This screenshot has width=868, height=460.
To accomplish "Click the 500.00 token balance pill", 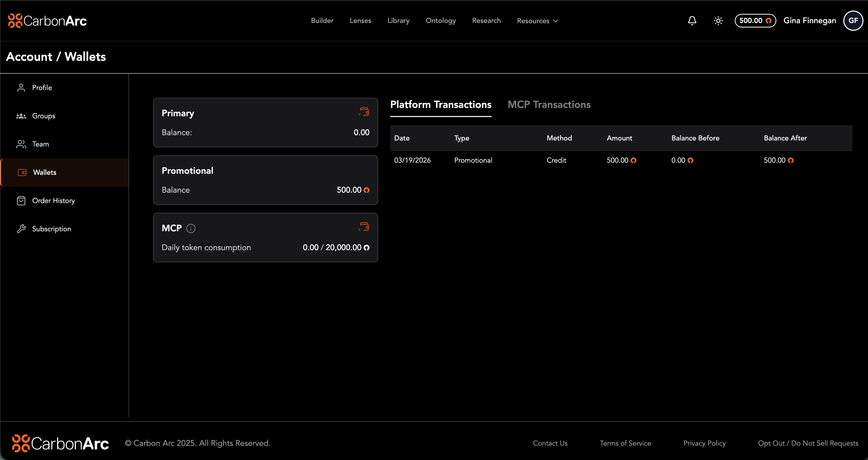I will (x=755, y=21).
